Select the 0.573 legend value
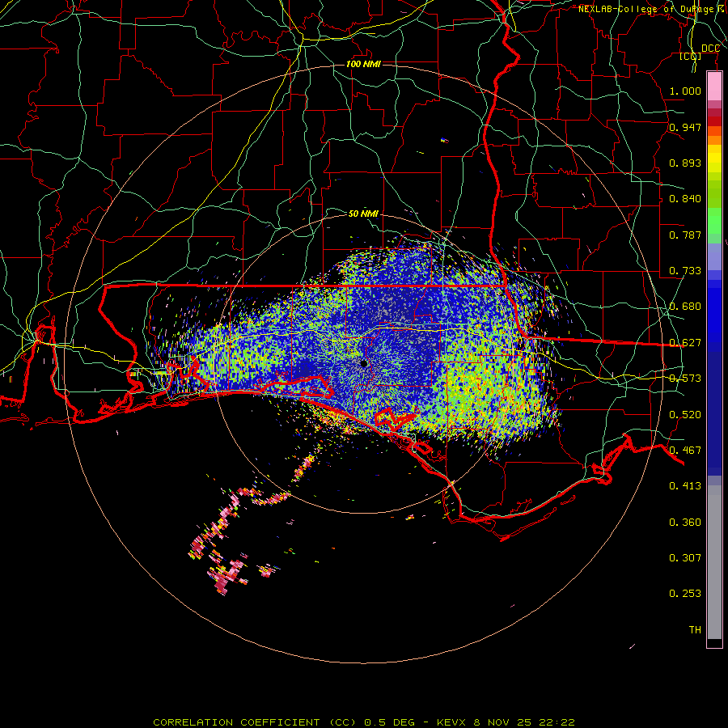Image resolution: width=728 pixels, height=728 pixels. click(685, 379)
